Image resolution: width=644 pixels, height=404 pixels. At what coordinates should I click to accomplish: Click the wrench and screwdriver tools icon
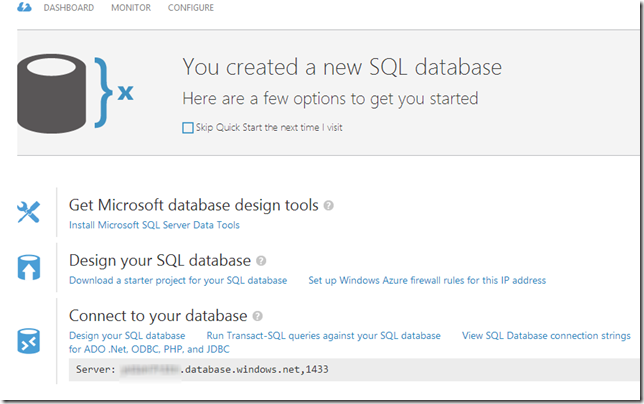click(x=28, y=212)
